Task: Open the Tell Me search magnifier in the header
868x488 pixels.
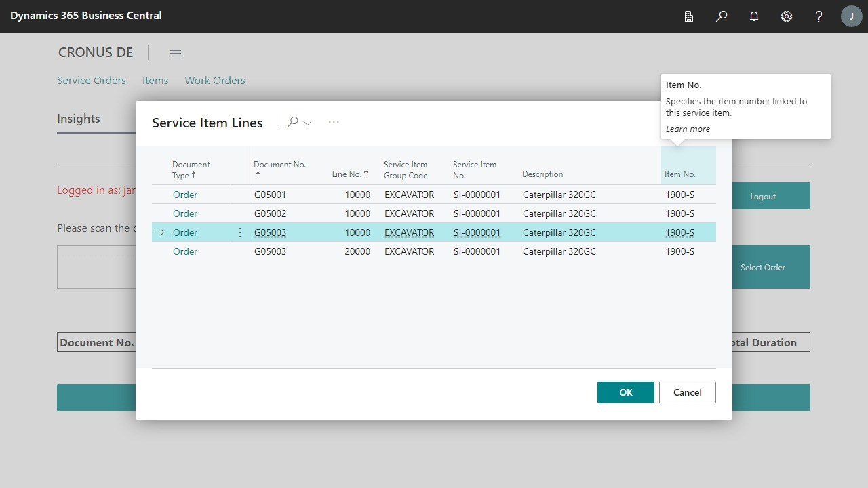Action: (722, 16)
